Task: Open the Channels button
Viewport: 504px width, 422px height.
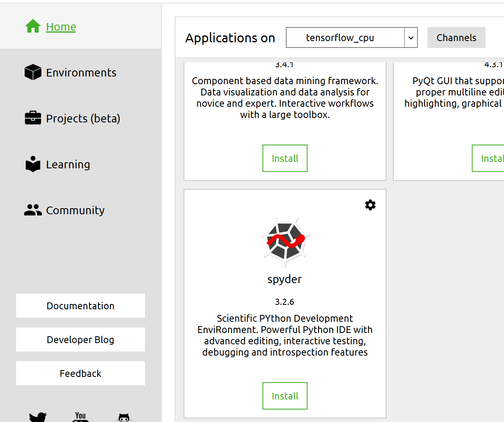Action: click(456, 37)
